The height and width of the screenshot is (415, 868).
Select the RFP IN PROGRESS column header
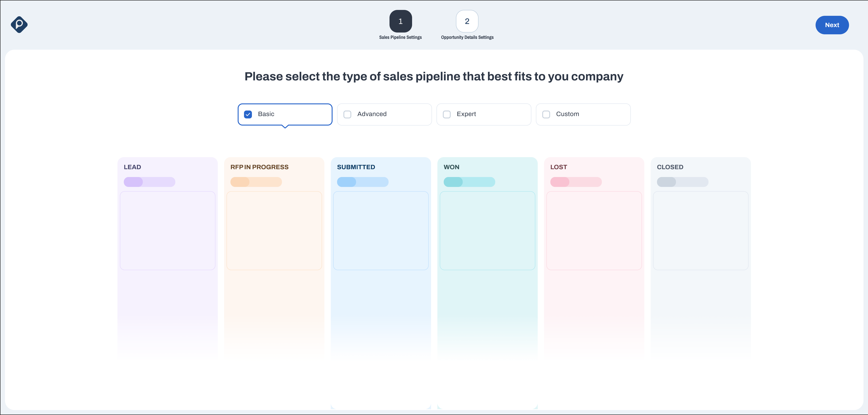[259, 167]
